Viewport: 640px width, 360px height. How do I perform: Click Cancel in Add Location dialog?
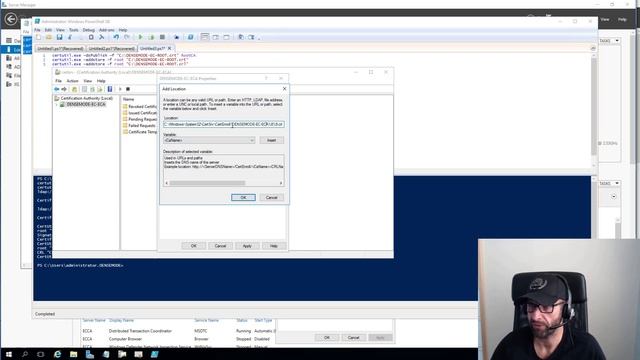[271, 198]
